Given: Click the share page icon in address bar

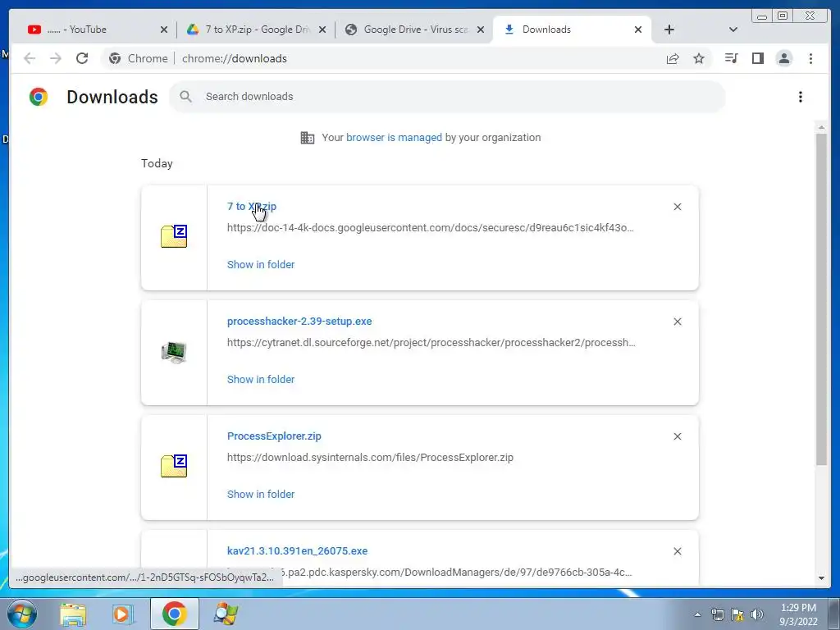Looking at the screenshot, I should point(673,58).
